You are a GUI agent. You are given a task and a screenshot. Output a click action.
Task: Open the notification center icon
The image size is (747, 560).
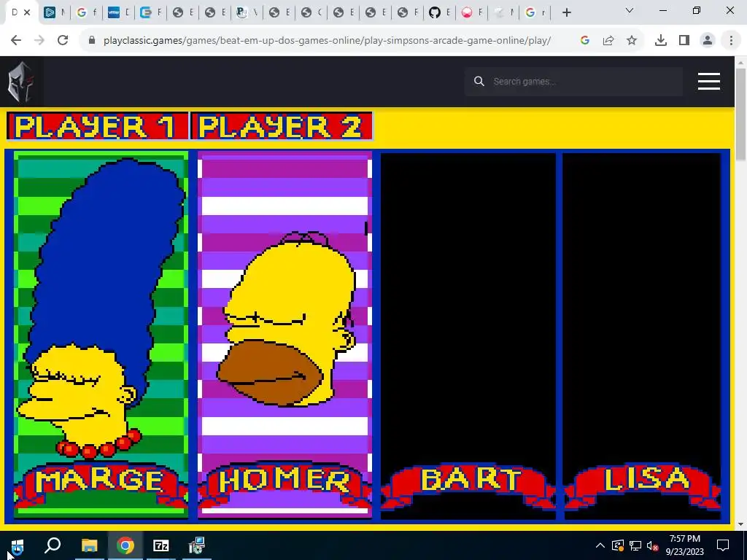click(723, 545)
